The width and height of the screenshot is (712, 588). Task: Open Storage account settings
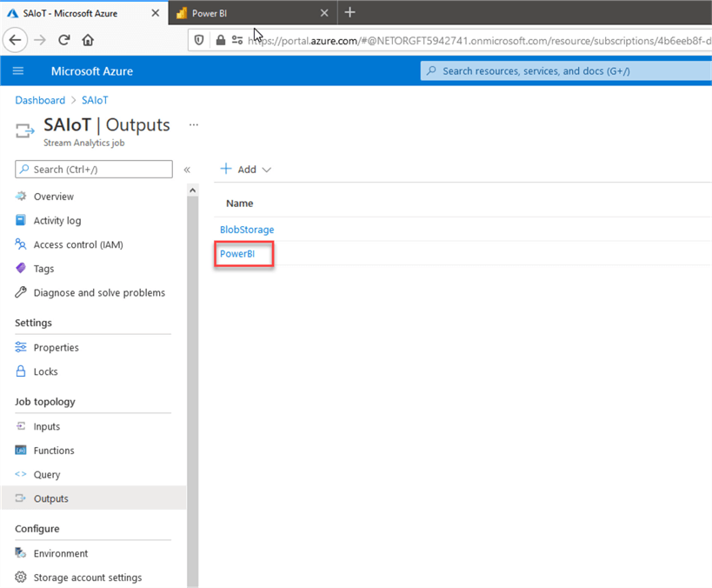coord(87,578)
